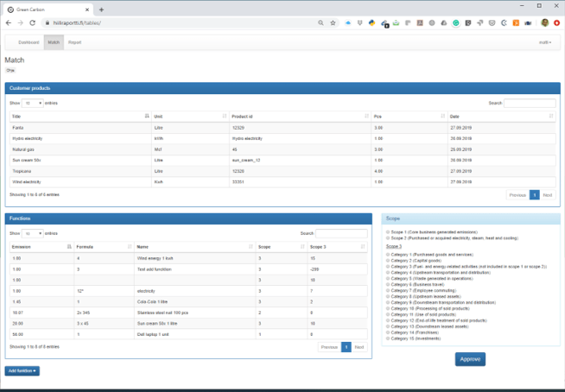
Task: Sort functions by Formula column
Action: (105, 247)
